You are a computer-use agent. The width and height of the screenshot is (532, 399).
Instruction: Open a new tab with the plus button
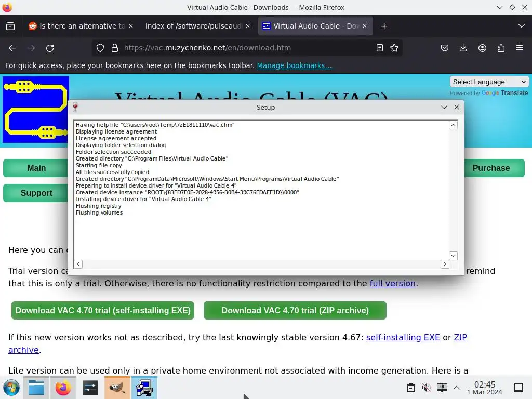pyautogui.click(x=384, y=26)
